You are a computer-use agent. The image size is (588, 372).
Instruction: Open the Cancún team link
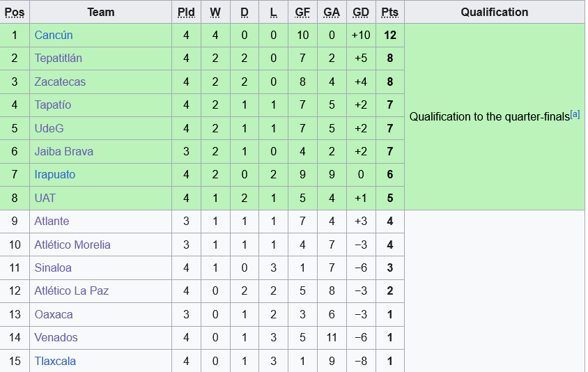[54, 35]
